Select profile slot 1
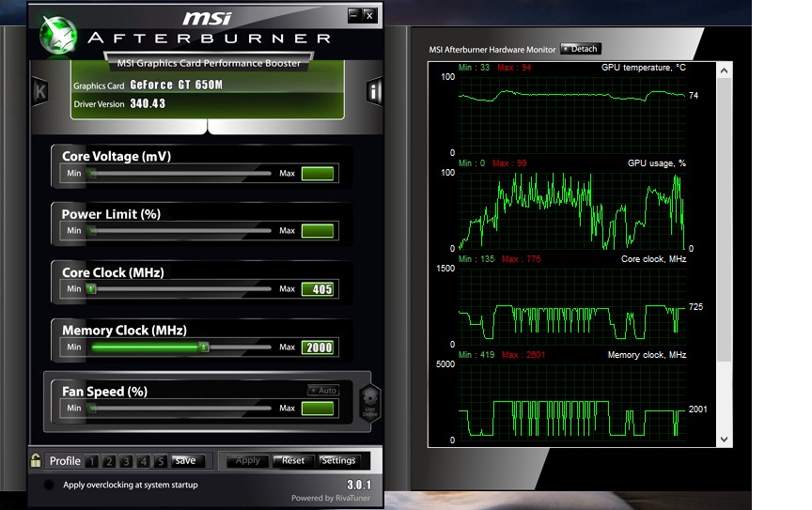The image size is (812, 510). click(92, 461)
